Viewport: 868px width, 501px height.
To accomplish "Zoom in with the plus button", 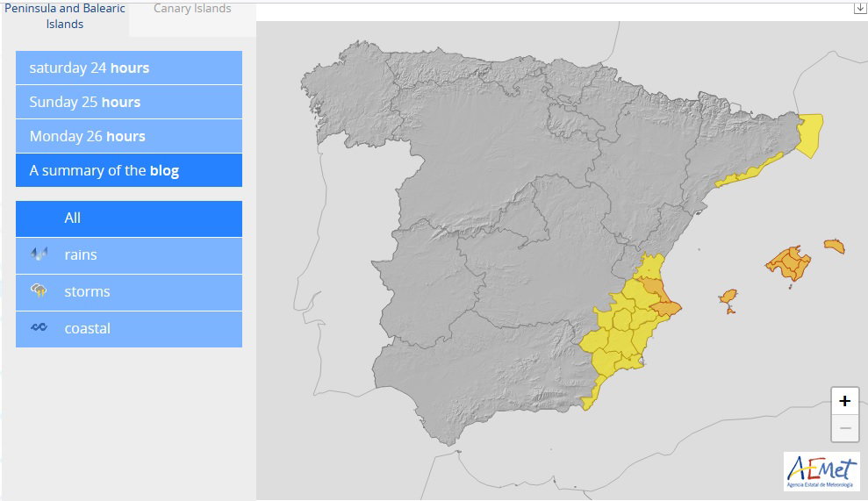I will (844, 401).
